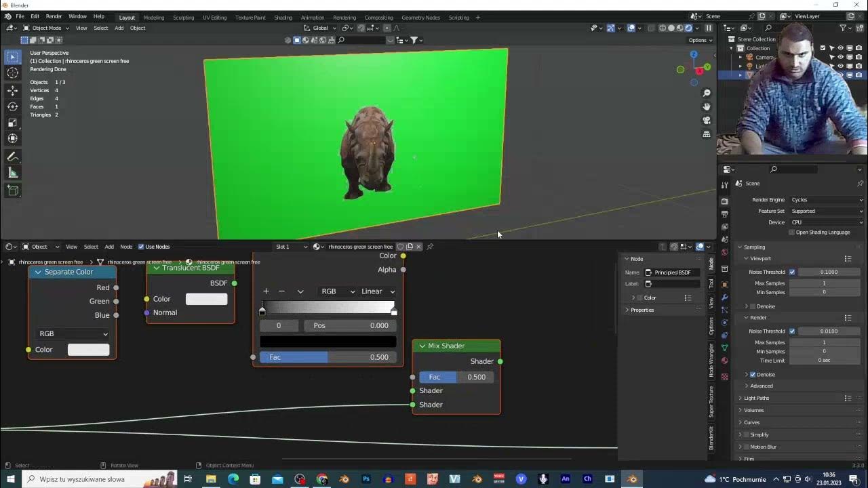
Task: Open the Render Engine Cycles dropdown
Action: click(827, 200)
